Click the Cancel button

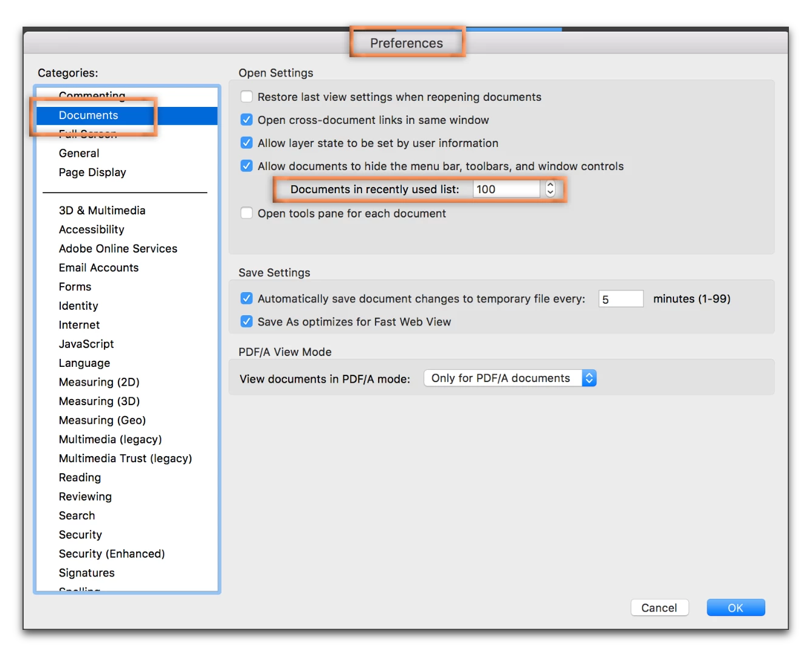pyautogui.click(x=659, y=608)
